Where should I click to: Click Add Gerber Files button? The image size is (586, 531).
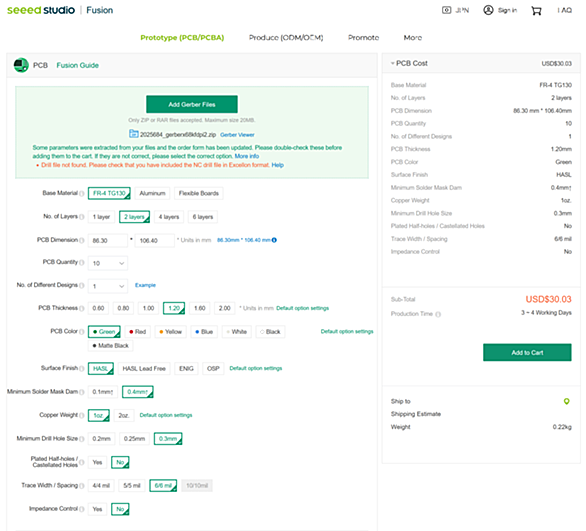(x=192, y=104)
